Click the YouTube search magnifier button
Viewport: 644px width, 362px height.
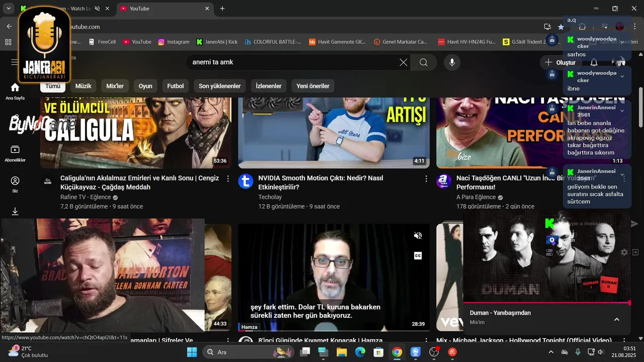pos(424,62)
